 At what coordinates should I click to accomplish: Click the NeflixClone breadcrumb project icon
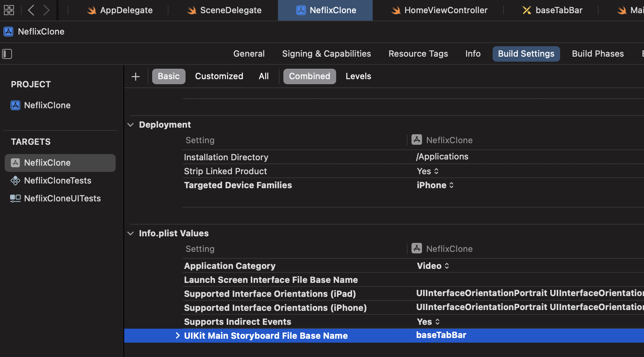9,31
